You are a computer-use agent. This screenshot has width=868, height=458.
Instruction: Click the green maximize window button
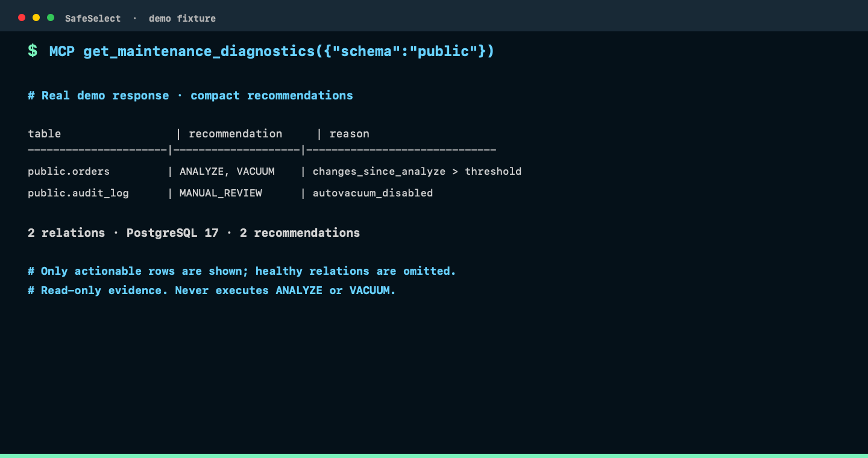(x=51, y=17)
